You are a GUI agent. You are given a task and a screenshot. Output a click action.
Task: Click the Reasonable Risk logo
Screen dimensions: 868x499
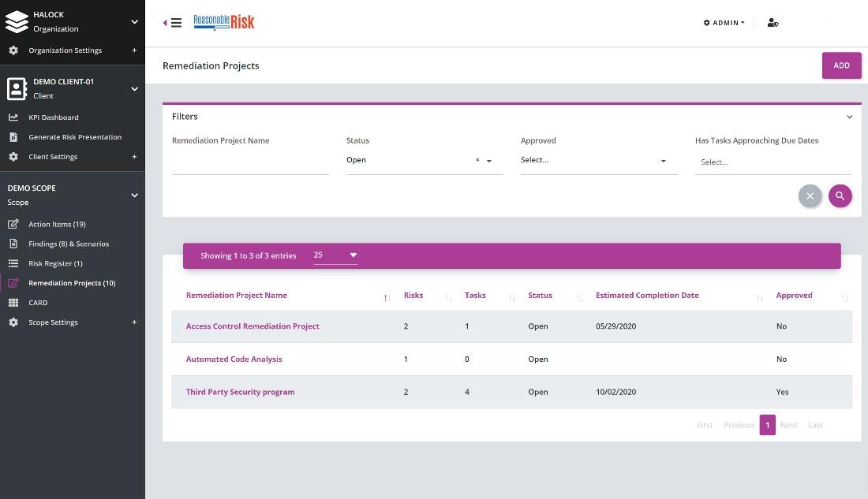[x=224, y=23]
